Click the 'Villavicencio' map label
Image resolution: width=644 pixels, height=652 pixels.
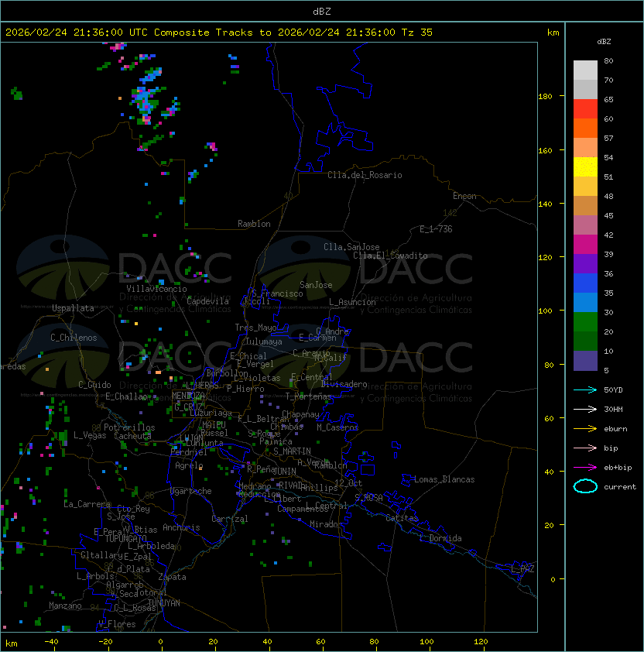(x=156, y=289)
